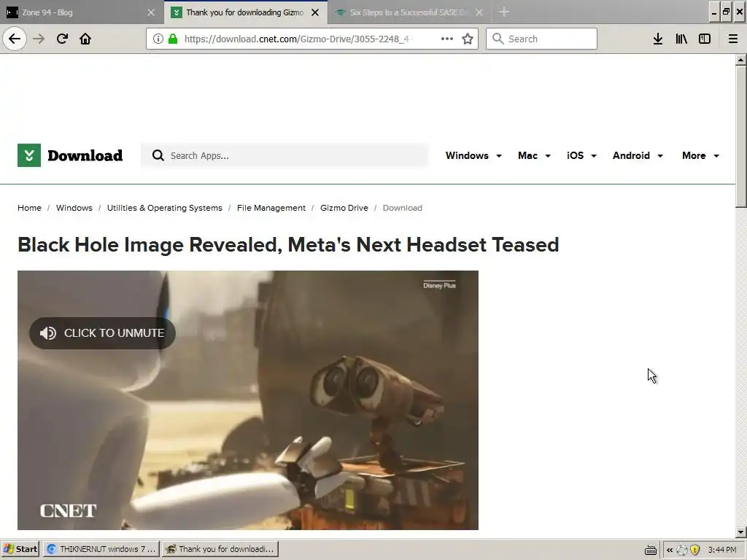
Task: Click the forward navigation arrow
Action: [x=39, y=39]
